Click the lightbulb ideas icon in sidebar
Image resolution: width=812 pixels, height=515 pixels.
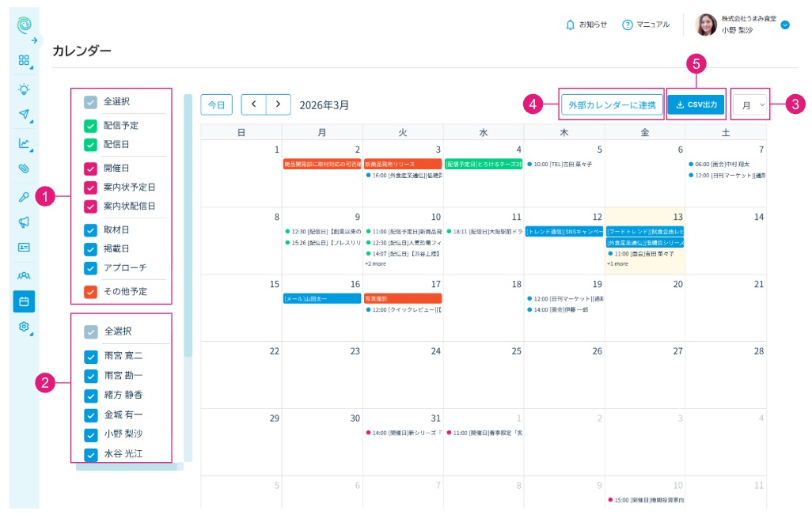click(x=24, y=89)
